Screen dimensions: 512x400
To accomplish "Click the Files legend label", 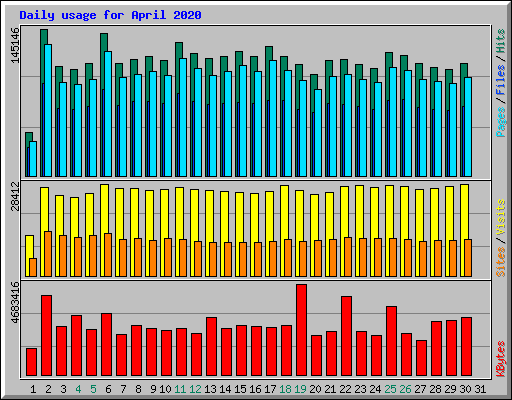I will [x=501, y=80].
